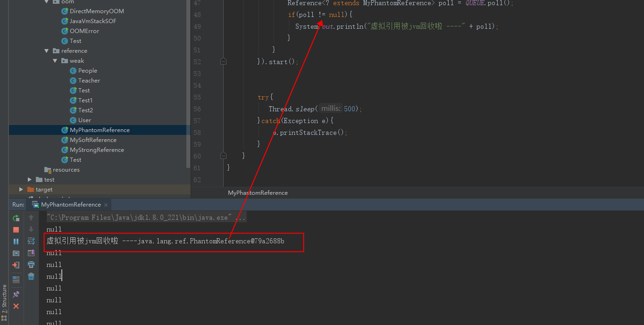Select the weak package folder
This screenshot has width=644, height=325.
click(77, 61)
